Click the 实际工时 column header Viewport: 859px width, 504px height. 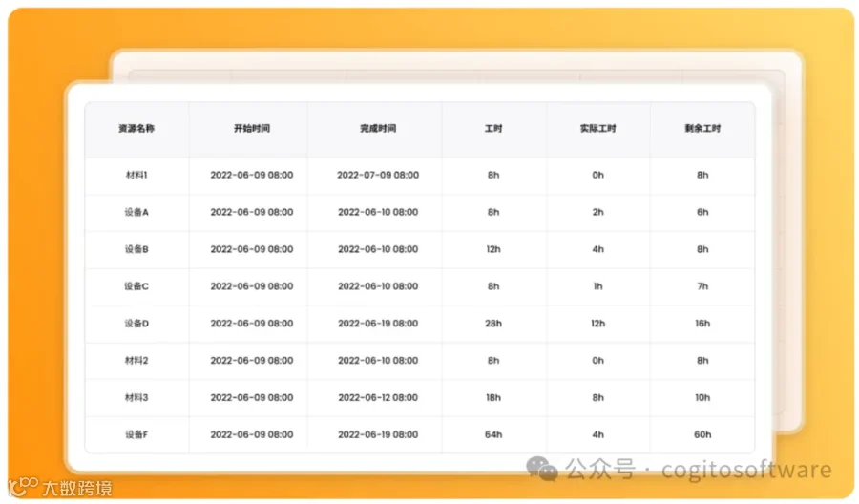pyautogui.click(x=598, y=129)
